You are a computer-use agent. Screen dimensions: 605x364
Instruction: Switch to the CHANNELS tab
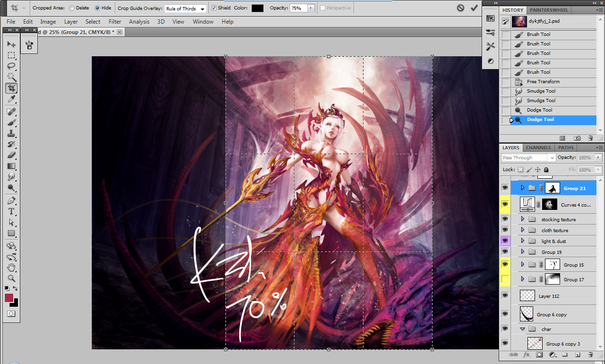click(538, 147)
